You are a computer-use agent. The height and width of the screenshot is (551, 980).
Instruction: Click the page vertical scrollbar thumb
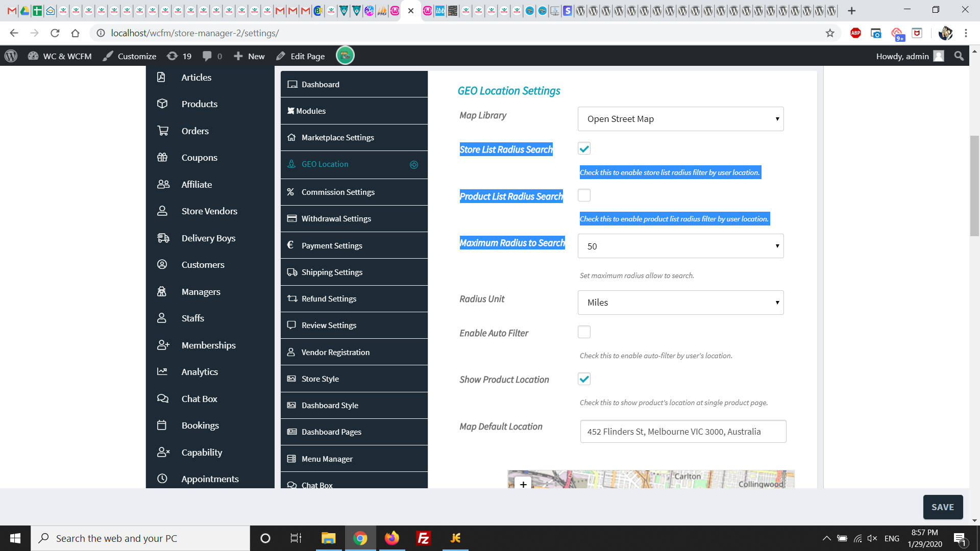point(974,186)
